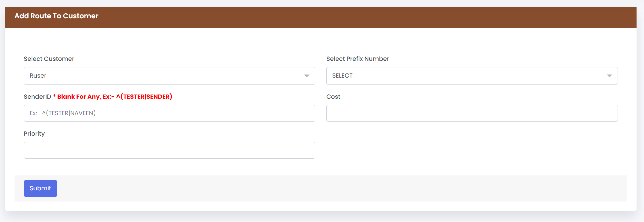Submit the route form
Image resolution: width=644 pixels, height=222 pixels.
pyautogui.click(x=40, y=188)
